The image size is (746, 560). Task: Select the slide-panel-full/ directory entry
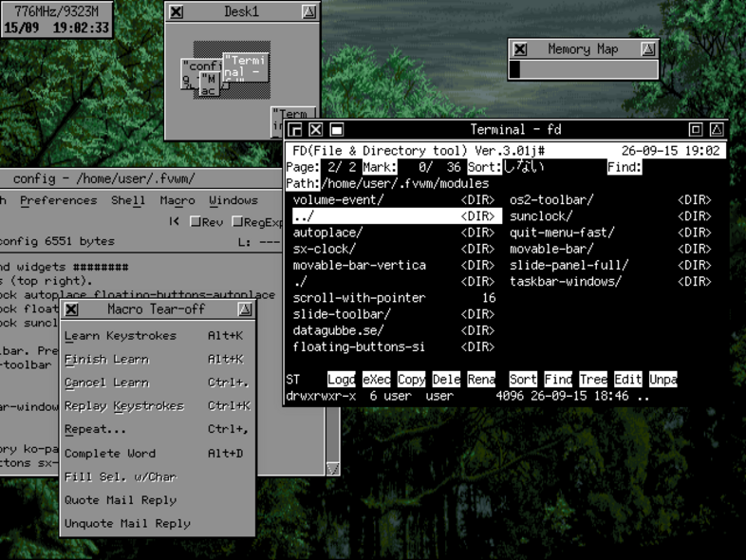coord(611,265)
